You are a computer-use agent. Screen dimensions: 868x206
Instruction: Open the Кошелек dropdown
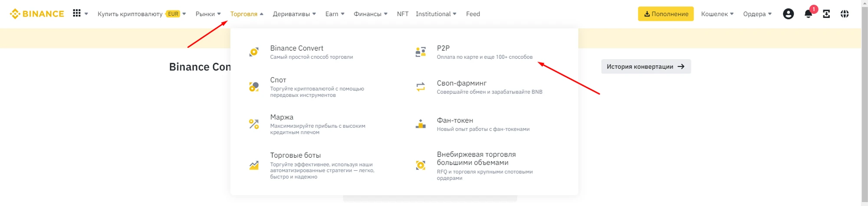[717, 14]
